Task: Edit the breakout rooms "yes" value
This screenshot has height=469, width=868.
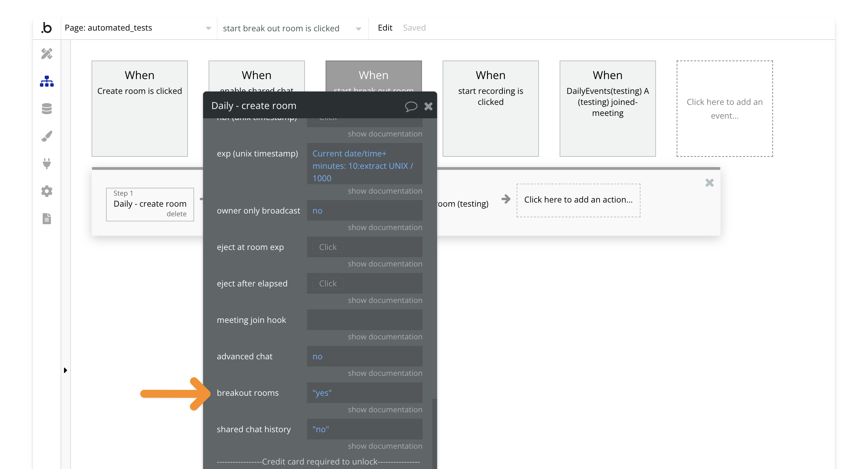Action: pos(365,393)
